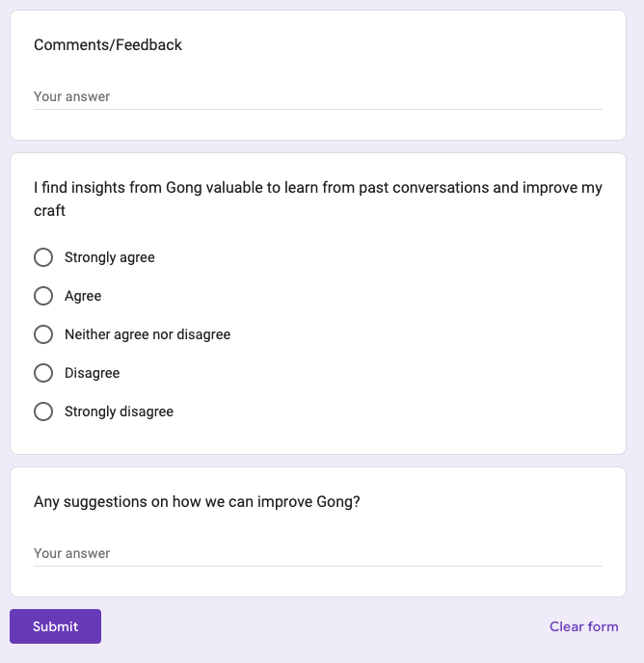Click the Comments/Feedback answer field
Image resolution: width=644 pixels, height=663 pixels.
coord(318,96)
